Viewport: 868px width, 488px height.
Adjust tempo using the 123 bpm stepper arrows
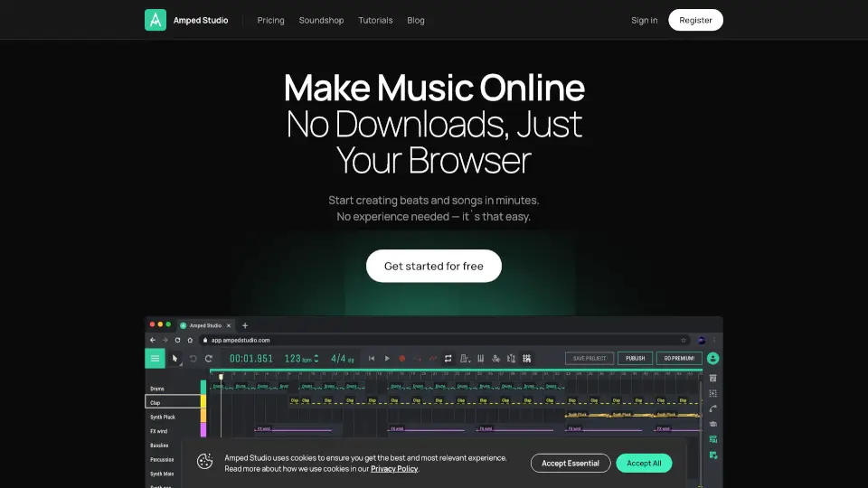pyautogui.click(x=316, y=359)
